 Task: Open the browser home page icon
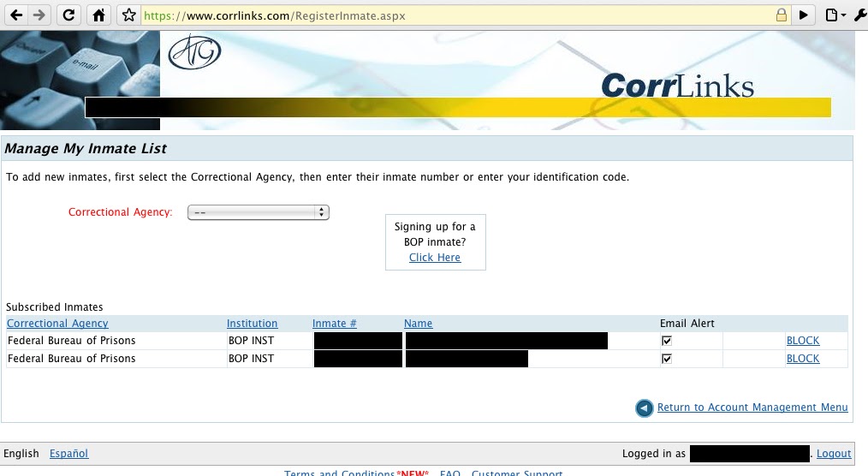[x=98, y=15]
